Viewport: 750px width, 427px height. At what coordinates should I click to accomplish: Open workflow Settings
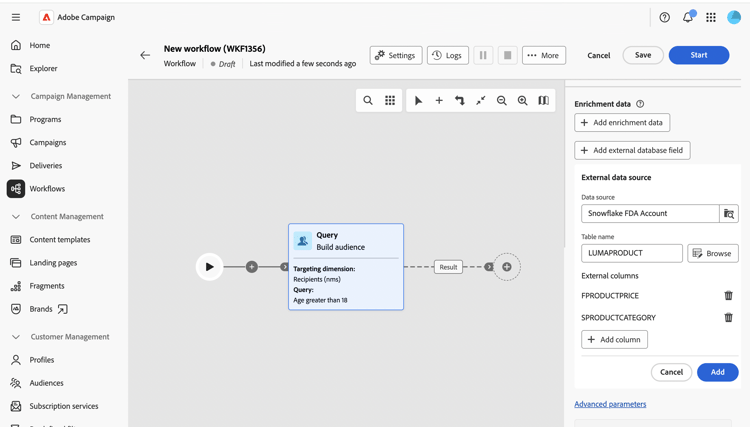pos(396,55)
